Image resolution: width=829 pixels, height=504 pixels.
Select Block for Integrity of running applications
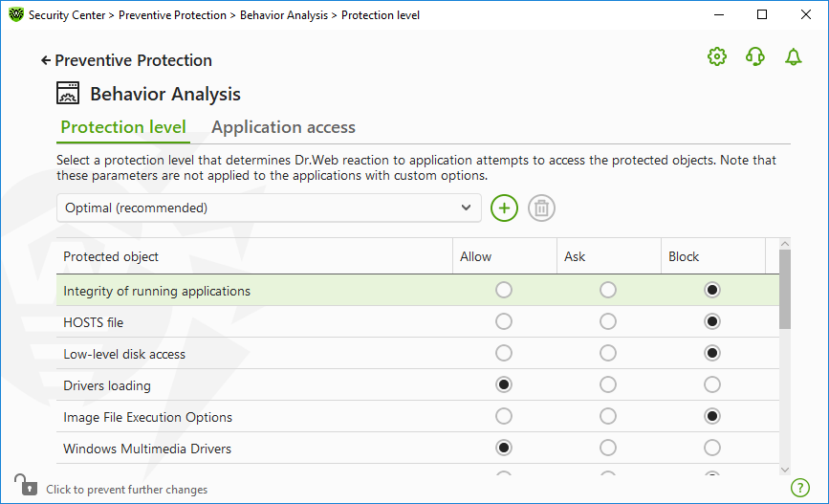tap(711, 290)
